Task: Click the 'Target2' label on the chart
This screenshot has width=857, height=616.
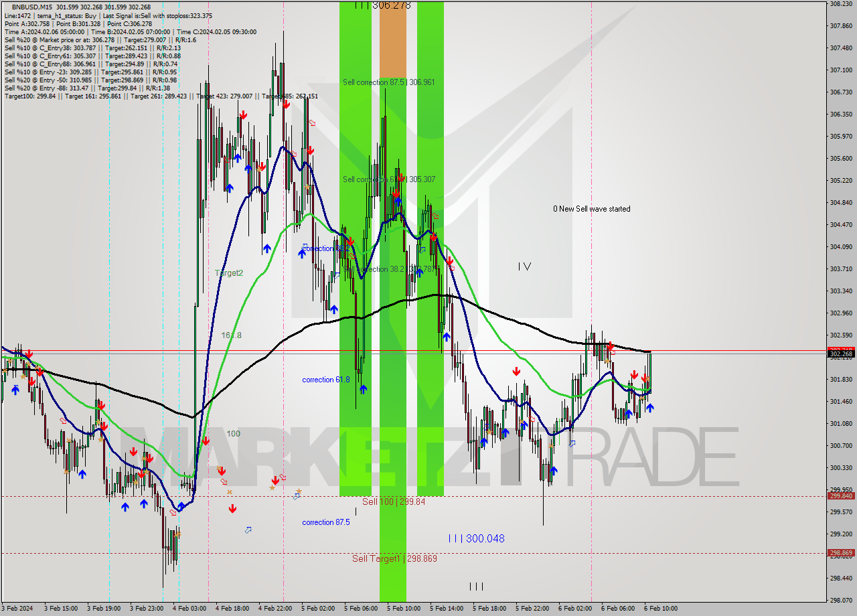Action: click(x=229, y=273)
